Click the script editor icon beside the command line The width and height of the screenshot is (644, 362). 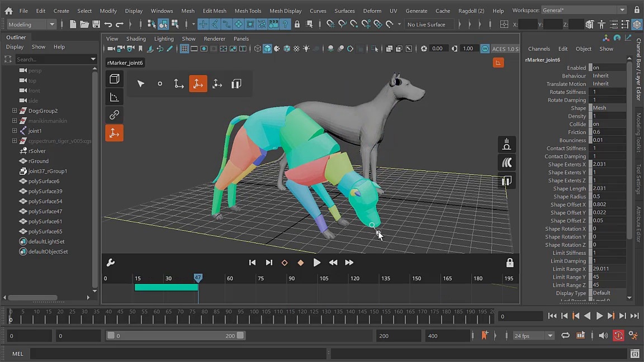click(635, 353)
